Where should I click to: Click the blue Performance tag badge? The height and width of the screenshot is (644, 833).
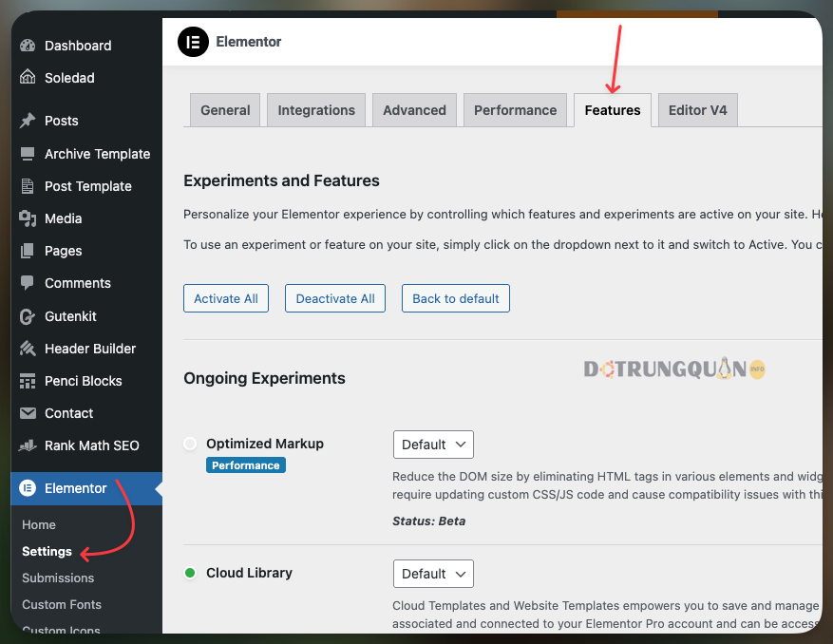pyautogui.click(x=246, y=465)
